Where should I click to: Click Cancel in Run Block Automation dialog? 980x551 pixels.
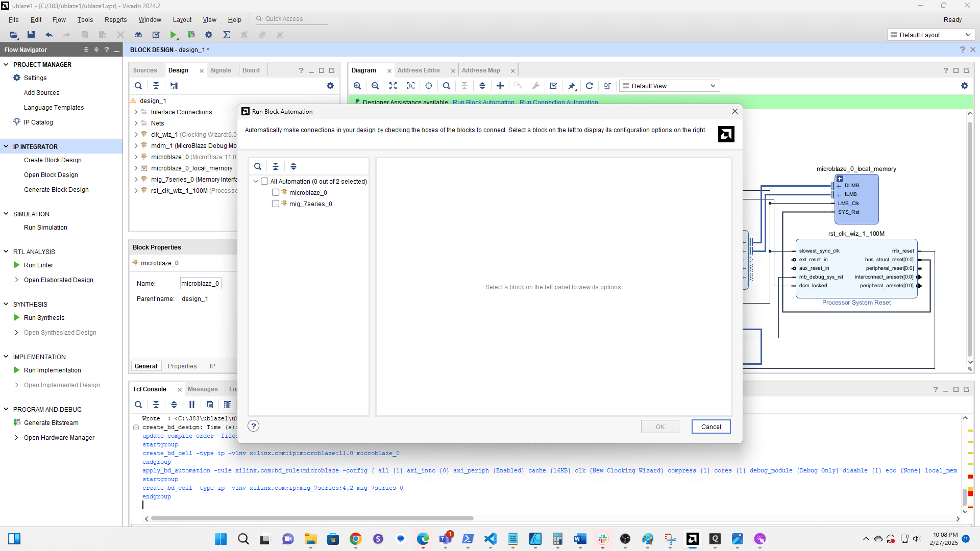pos(710,427)
